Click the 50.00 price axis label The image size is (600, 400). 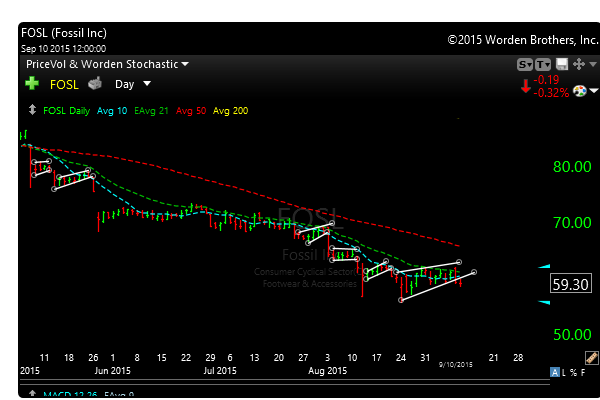click(x=572, y=335)
